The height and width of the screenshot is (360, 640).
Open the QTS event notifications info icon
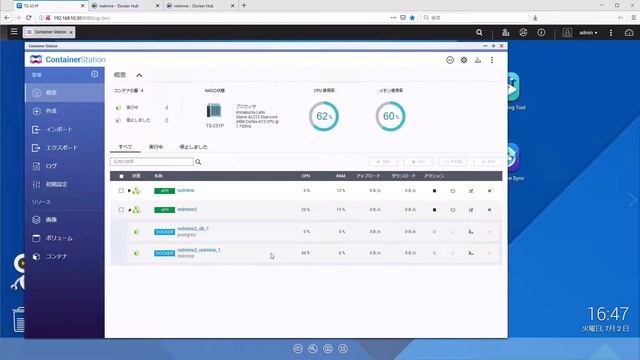click(x=541, y=32)
